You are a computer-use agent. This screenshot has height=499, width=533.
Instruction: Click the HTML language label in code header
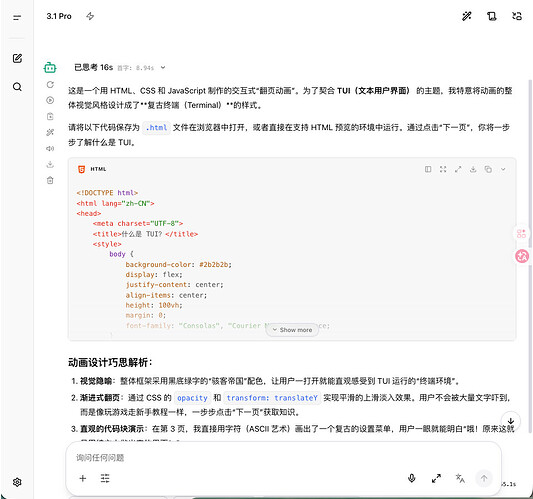pos(98,169)
